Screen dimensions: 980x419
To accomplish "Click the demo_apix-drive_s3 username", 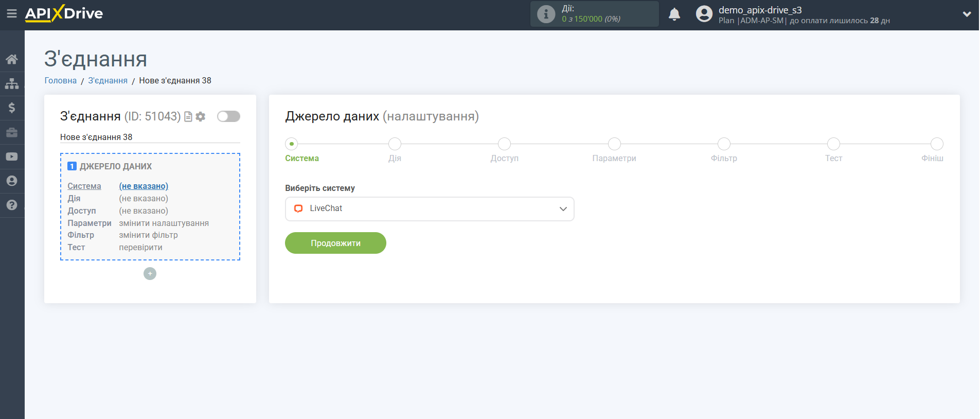I will point(760,10).
